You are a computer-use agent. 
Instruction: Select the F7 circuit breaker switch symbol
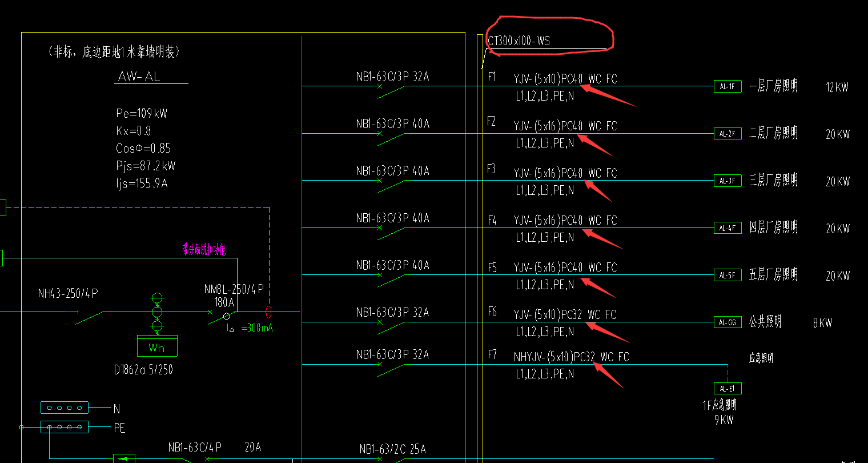(391, 369)
